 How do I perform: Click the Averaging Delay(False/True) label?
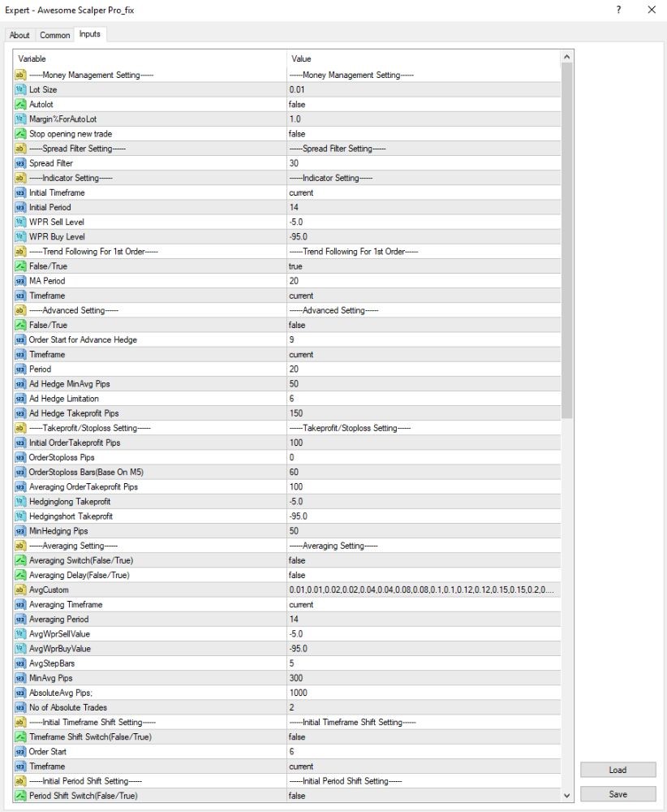[80, 576]
